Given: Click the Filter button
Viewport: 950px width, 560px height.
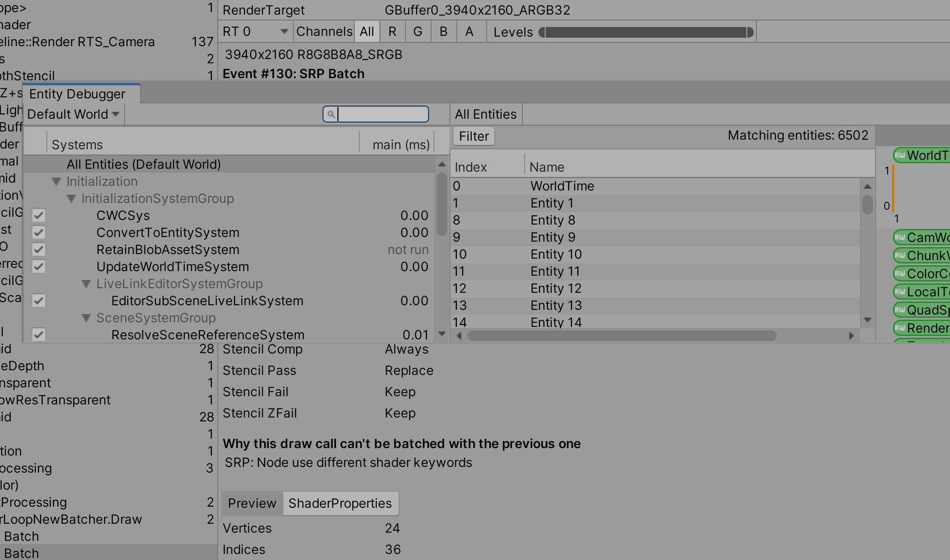Looking at the screenshot, I should point(474,136).
